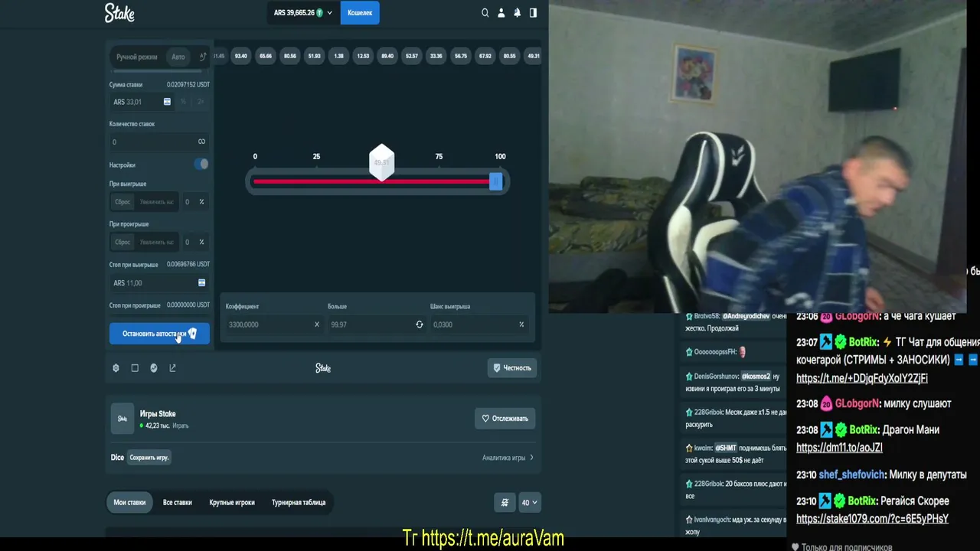The width and height of the screenshot is (980, 551).
Task: Click the currency icon in Сумма ставки field
Action: (x=167, y=102)
